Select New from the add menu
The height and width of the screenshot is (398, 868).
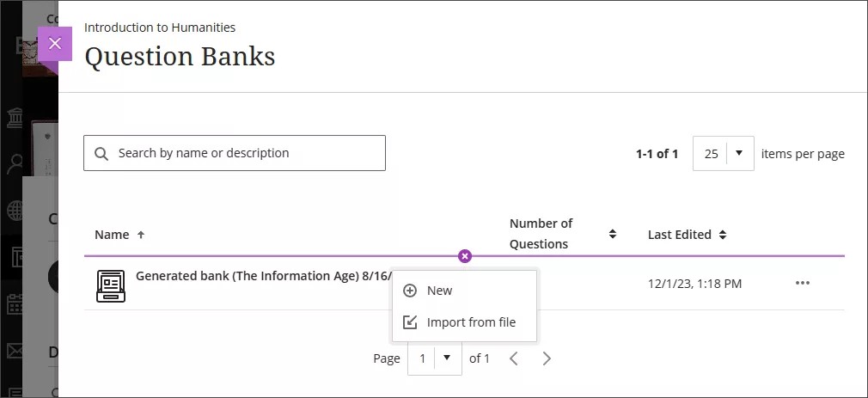click(x=439, y=291)
